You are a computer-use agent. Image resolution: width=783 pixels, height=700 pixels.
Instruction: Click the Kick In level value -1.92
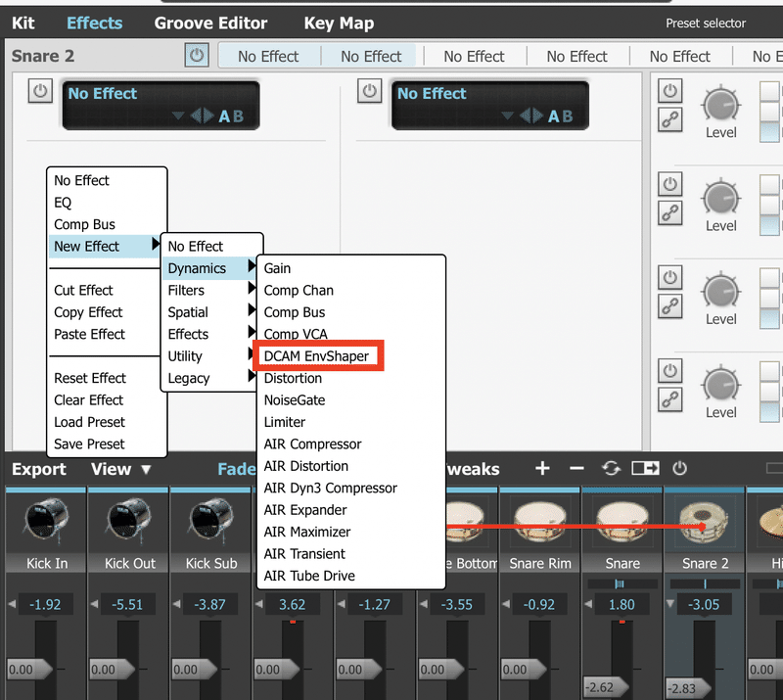(x=45, y=605)
